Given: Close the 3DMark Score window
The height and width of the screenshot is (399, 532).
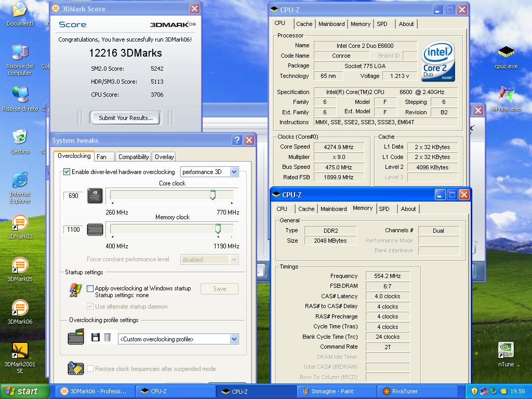Looking at the screenshot, I should pos(194,8).
